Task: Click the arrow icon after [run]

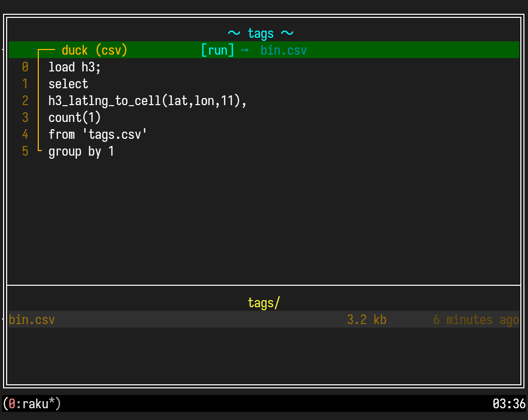Action: click(x=244, y=51)
